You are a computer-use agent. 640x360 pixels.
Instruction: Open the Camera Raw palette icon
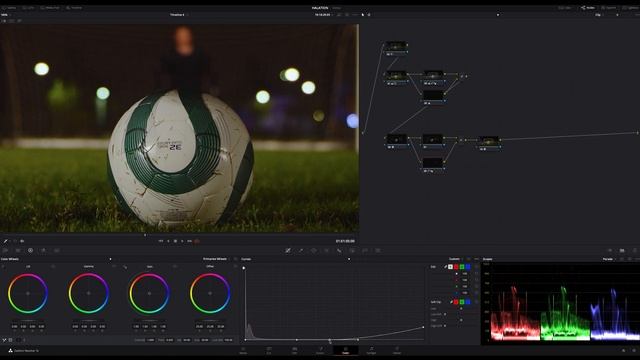[5, 250]
